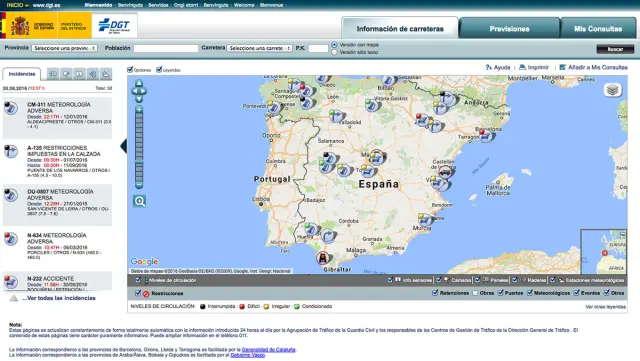640x361 pixels.
Task: Click the marker near Andorra
Action: tap(449, 98)
